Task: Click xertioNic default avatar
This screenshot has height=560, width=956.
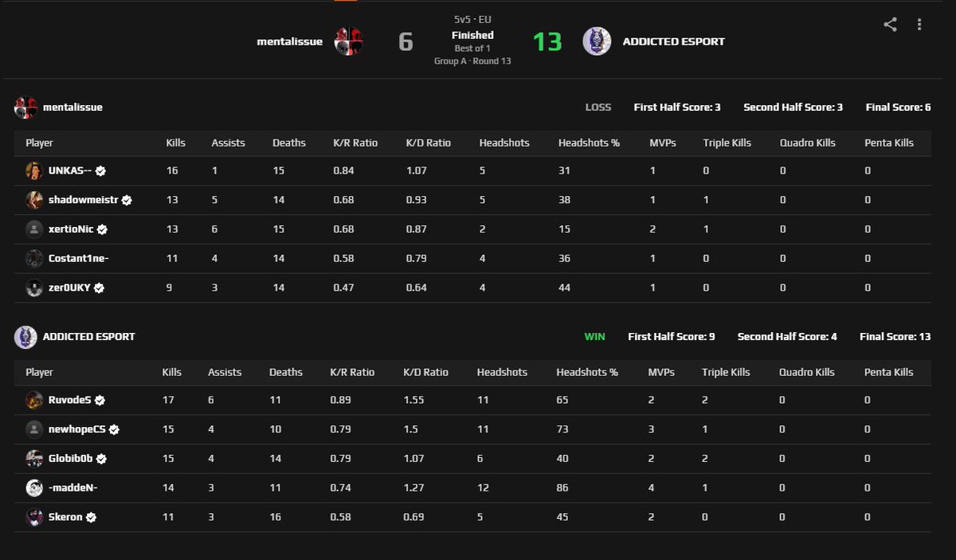Action: (x=34, y=229)
